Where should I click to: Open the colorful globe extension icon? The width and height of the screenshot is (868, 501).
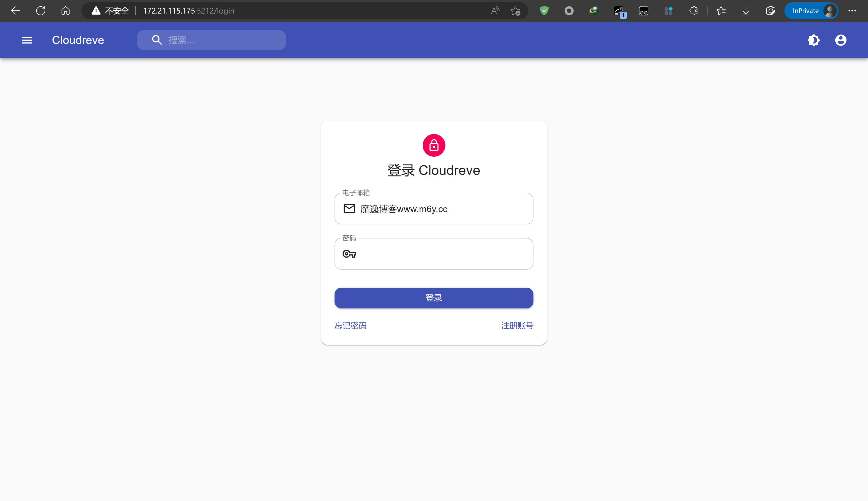coord(593,11)
